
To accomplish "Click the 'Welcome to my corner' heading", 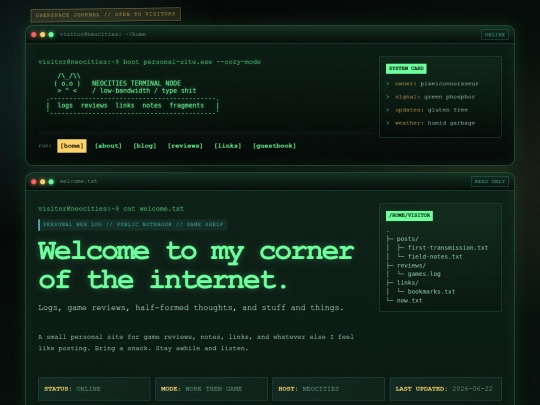I will point(196,265).
